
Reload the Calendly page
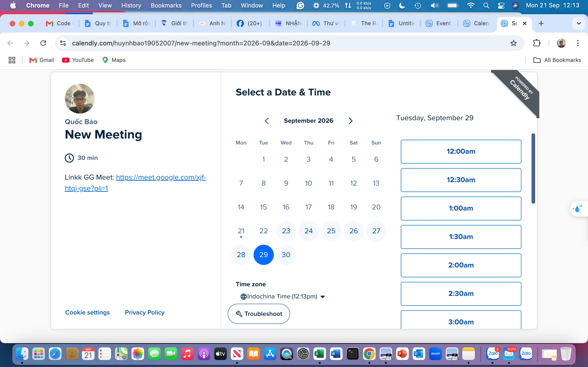[x=43, y=43]
